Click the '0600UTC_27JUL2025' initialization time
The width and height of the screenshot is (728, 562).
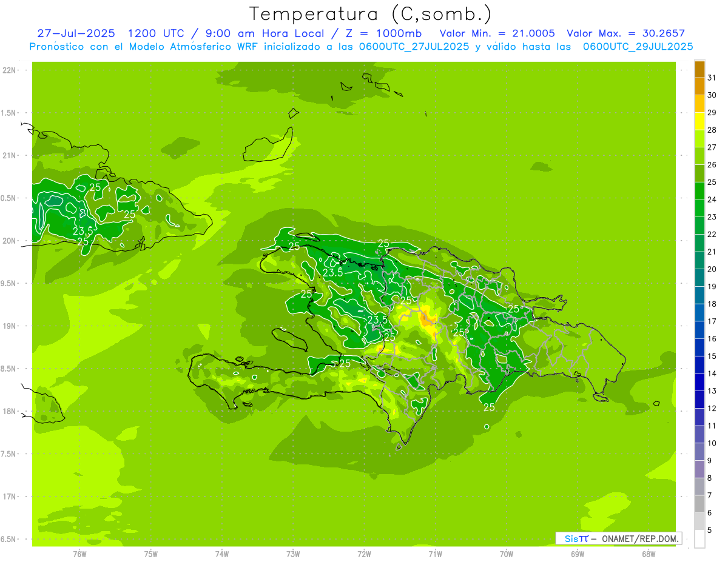[412, 47]
